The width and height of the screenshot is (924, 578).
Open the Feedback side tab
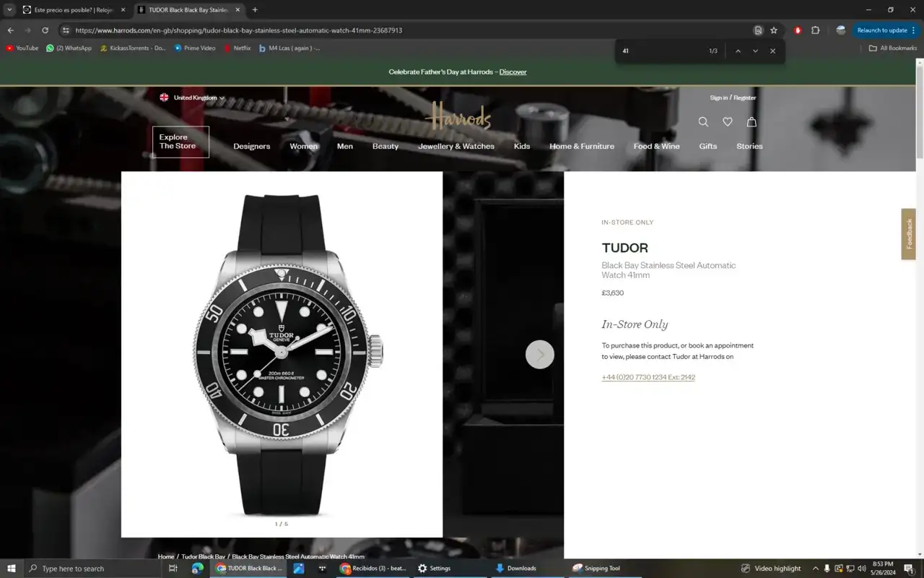coord(908,234)
